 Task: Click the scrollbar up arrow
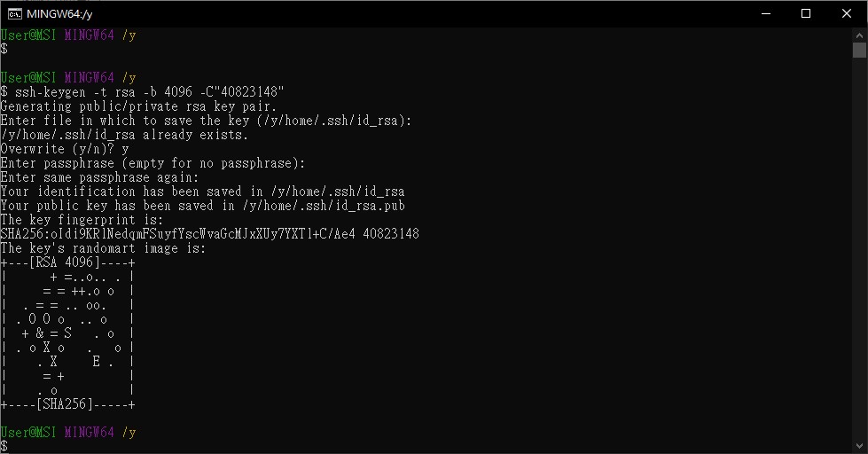(x=860, y=35)
